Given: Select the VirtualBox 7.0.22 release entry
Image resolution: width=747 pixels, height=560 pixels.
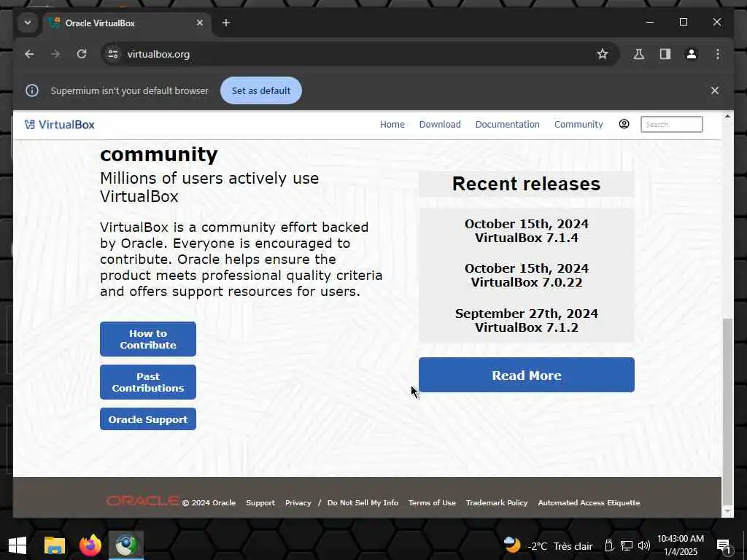Looking at the screenshot, I should click(x=527, y=275).
